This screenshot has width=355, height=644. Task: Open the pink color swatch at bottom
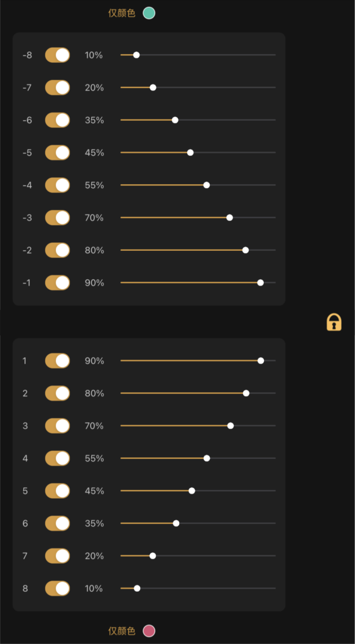coord(149,631)
